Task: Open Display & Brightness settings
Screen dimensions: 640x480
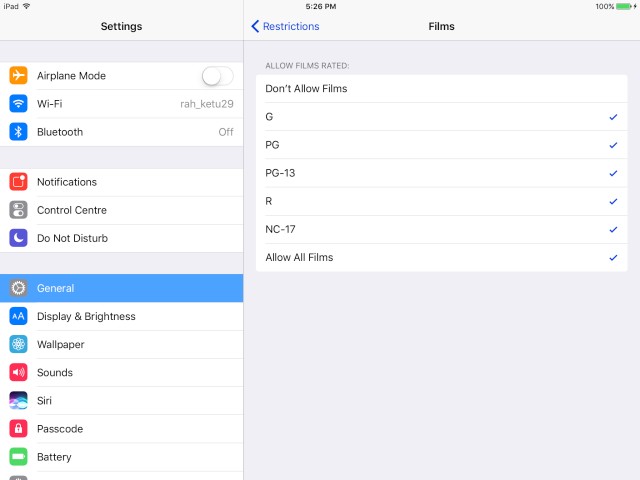Action: click(122, 316)
